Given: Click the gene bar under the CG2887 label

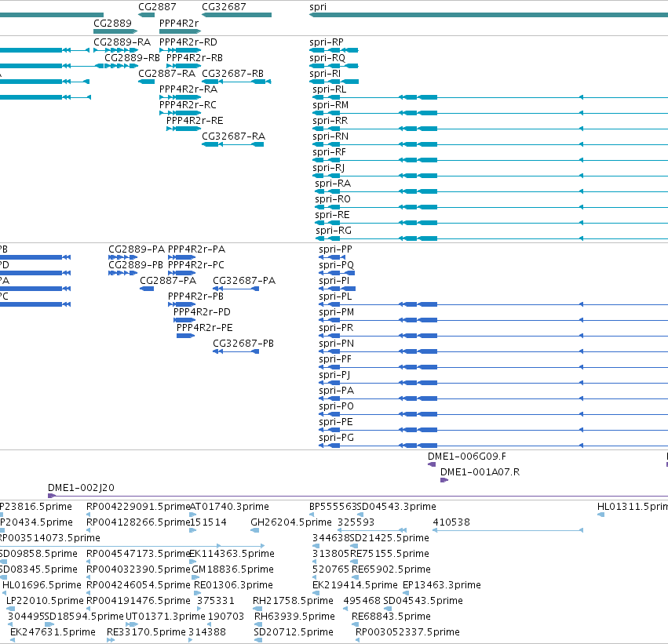Looking at the screenshot, I should coord(146,16).
